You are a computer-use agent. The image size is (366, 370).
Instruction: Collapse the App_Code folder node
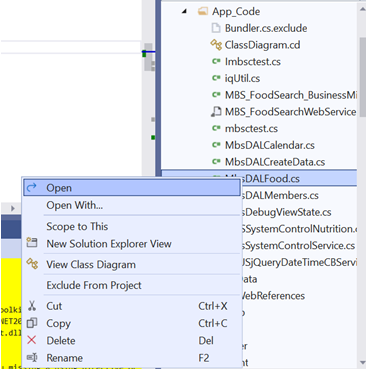(185, 12)
